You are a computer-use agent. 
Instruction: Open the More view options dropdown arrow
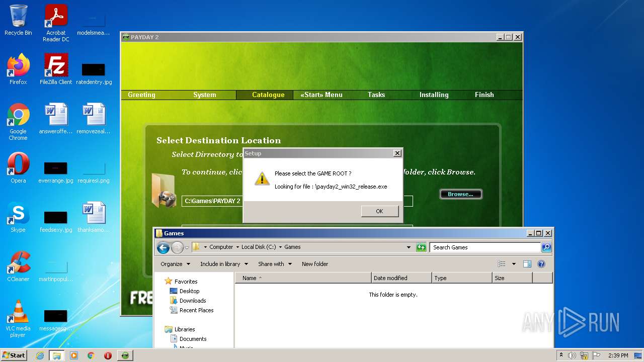pos(514,264)
